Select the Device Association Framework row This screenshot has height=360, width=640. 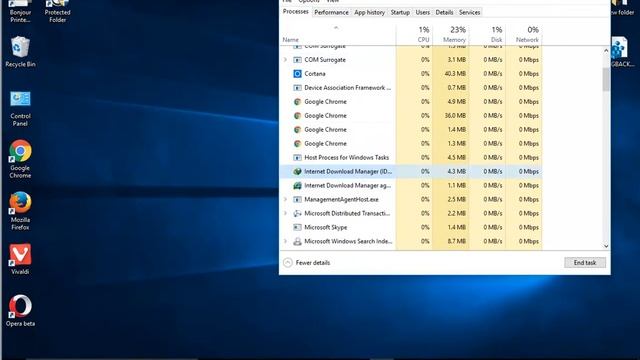[411, 88]
